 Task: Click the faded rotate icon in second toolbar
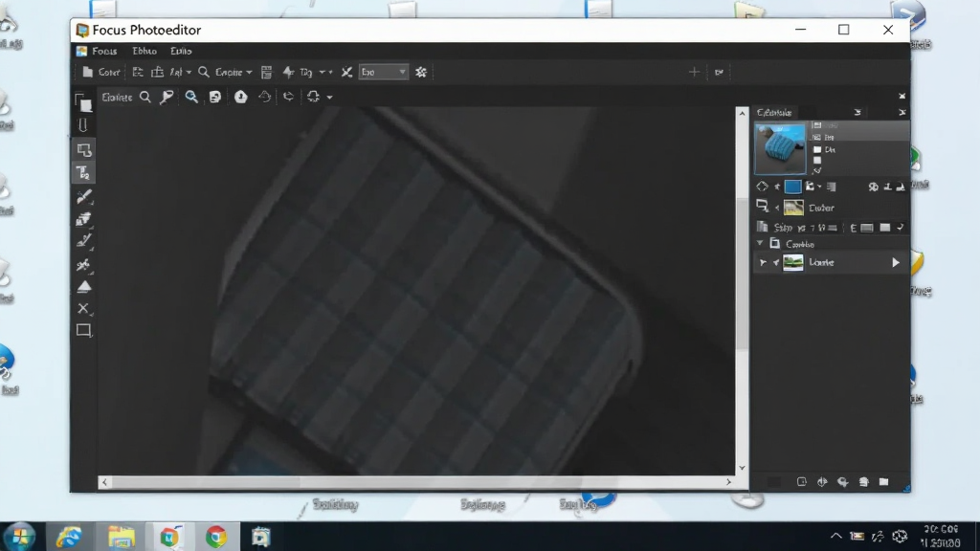coord(264,97)
